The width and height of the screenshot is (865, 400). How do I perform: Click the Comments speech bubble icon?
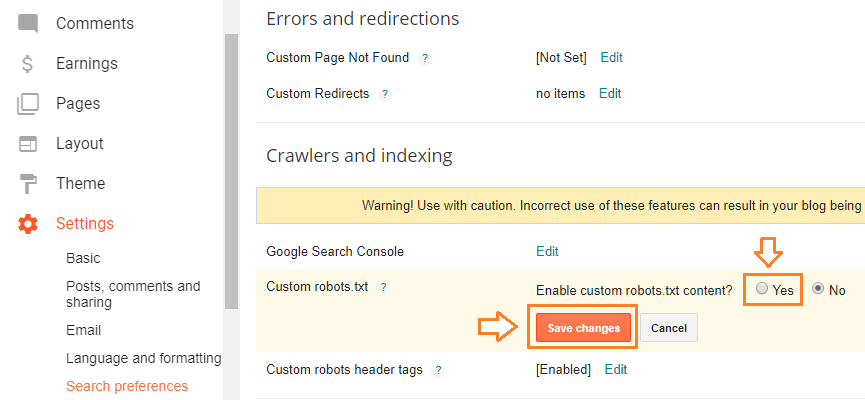[x=28, y=24]
